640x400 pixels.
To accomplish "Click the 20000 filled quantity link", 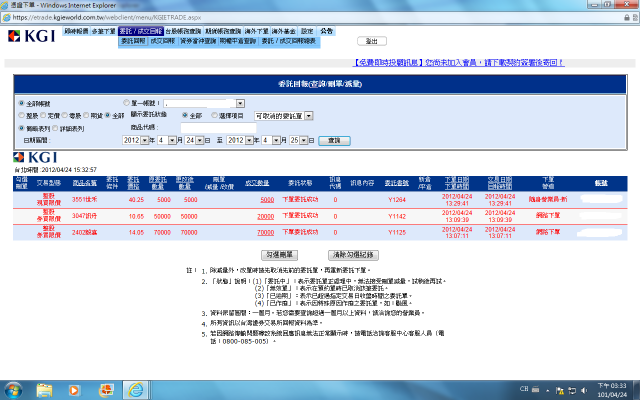I will tap(265, 216).
